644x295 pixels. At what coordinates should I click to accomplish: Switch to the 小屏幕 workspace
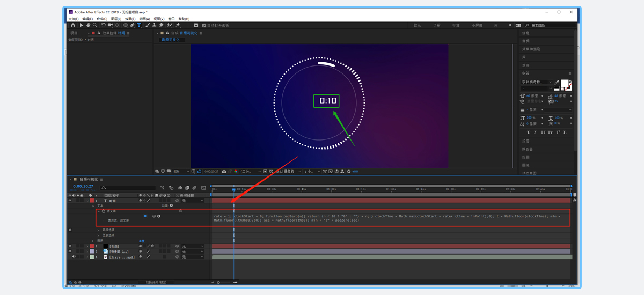click(477, 25)
